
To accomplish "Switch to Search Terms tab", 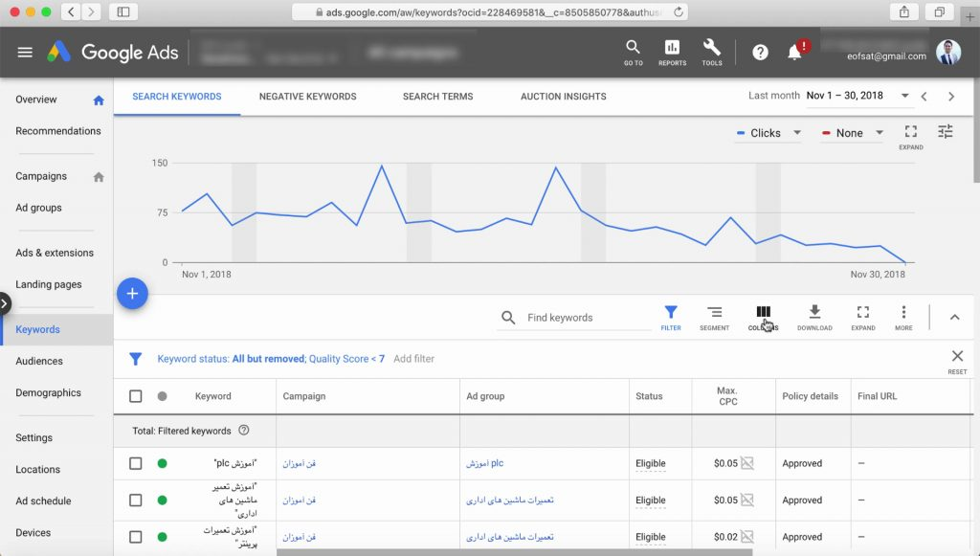I will pos(437,97).
